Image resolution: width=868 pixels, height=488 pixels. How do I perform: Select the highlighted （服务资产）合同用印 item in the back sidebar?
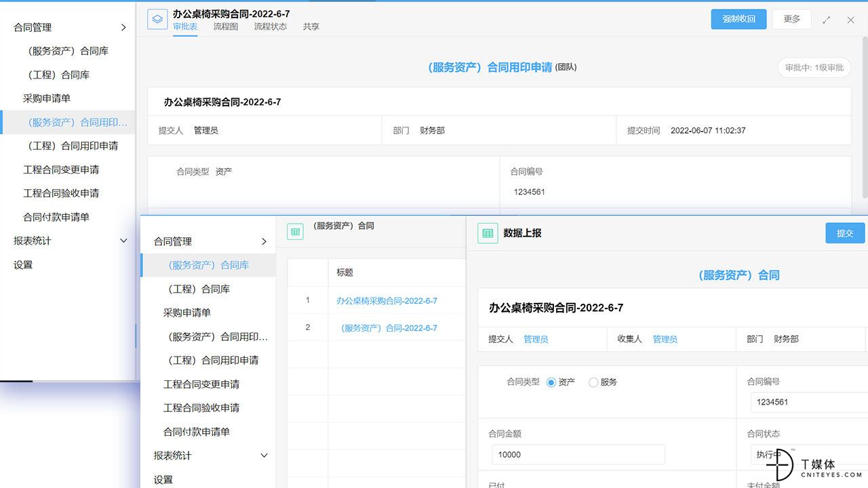pos(68,122)
